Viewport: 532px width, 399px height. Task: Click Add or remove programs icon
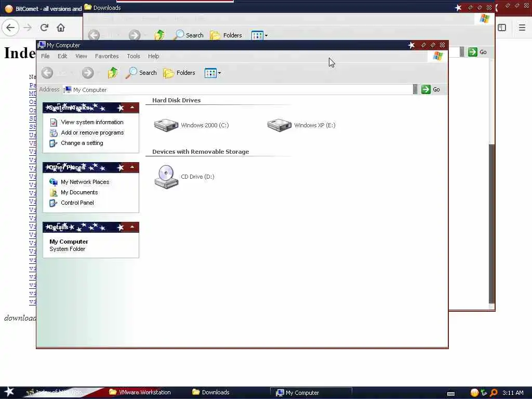[x=54, y=133]
